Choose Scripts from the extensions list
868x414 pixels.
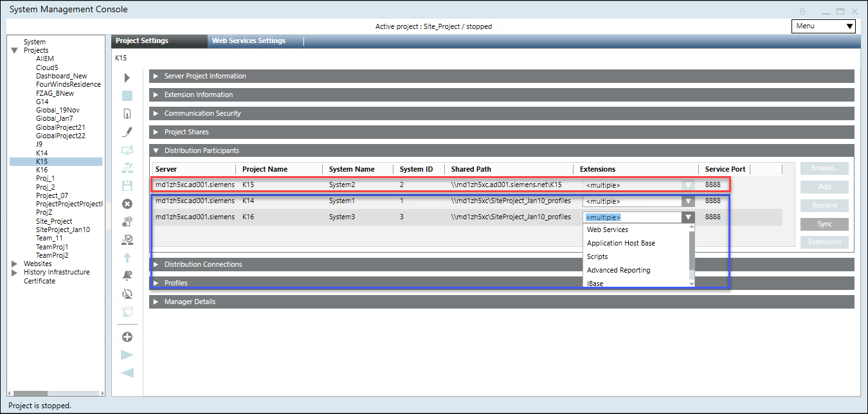[x=597, y=256]
